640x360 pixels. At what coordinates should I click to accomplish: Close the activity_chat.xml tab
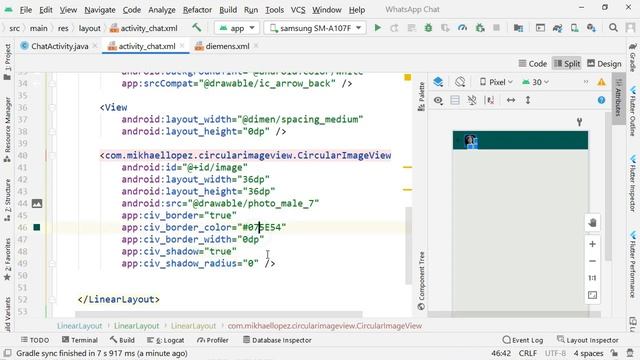(x=182, y=46)
